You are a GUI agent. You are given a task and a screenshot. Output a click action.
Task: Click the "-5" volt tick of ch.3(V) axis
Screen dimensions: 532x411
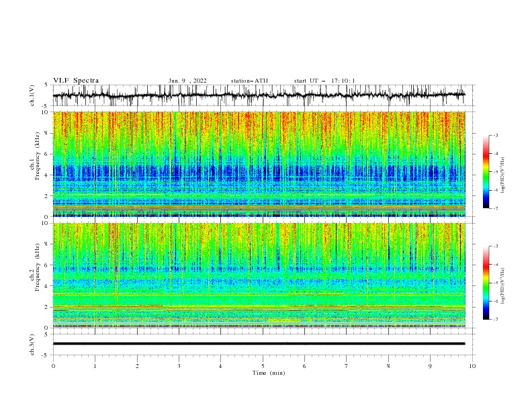pyautogui.click(x=46, y=355)
